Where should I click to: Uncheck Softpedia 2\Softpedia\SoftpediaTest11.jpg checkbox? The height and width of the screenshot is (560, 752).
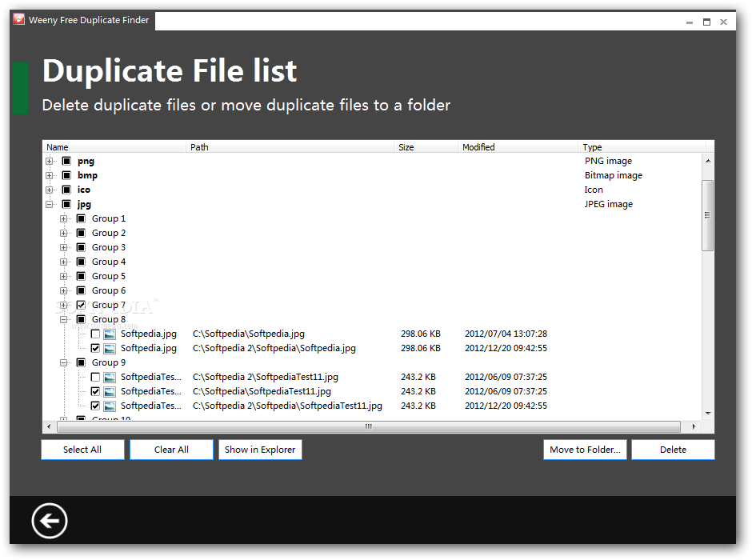tap(95, 406)
